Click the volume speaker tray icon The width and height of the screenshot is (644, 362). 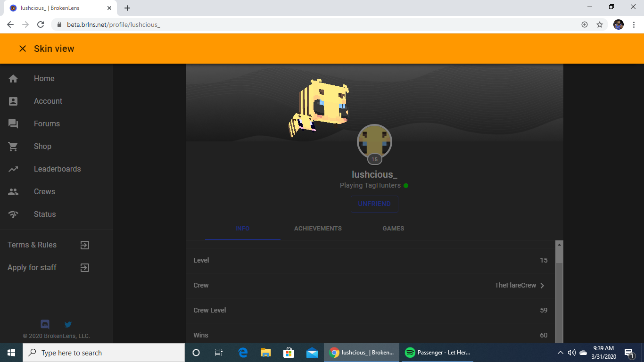572,353
